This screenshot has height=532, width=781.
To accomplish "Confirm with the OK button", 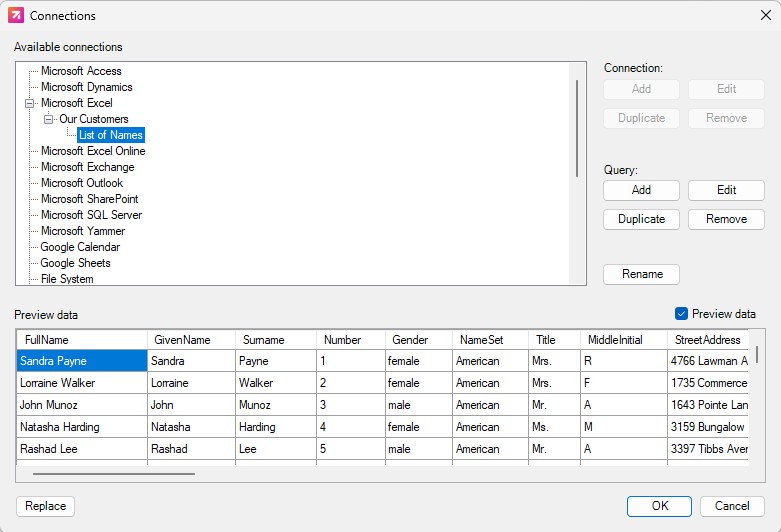I will click(659, 506).
